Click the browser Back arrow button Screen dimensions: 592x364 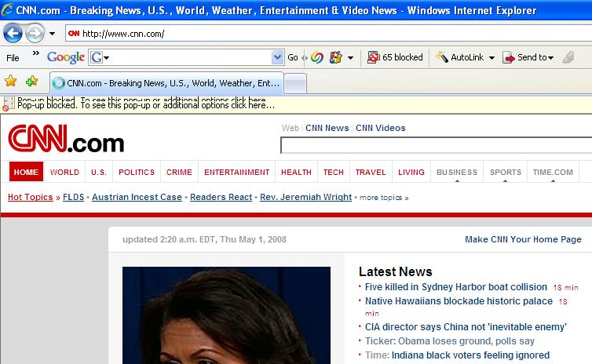(13, 34)
